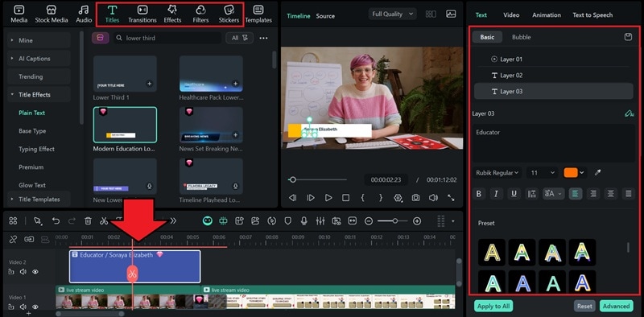Open the Full Quality dropdown
Viewport: 644px width, 317px height.
[393, 14]
